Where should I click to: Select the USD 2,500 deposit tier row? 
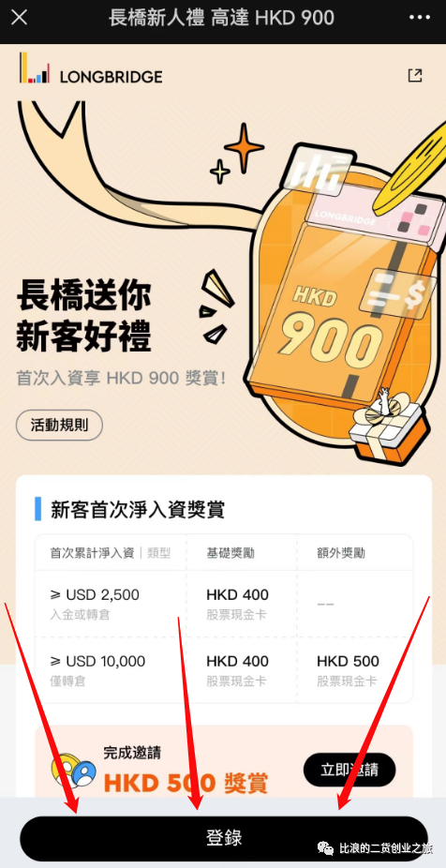pos(224,604)
